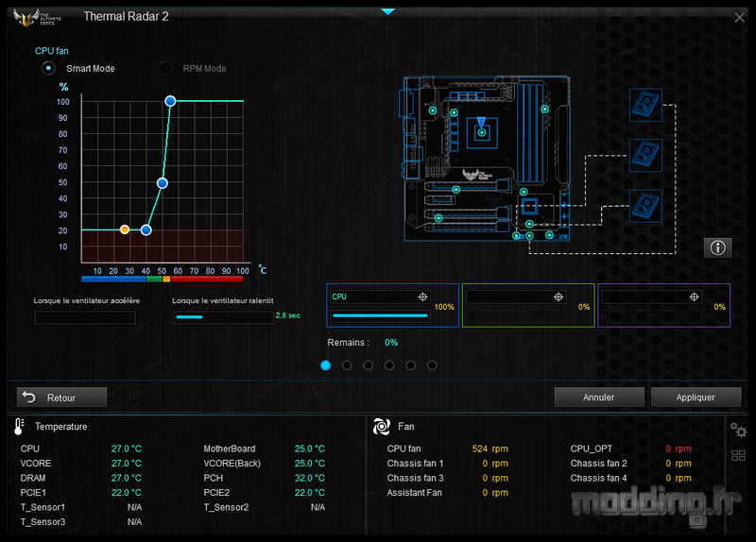Click the 100% fan curve point
Screen dimensions: 756x542
click(x=170, y=101)
